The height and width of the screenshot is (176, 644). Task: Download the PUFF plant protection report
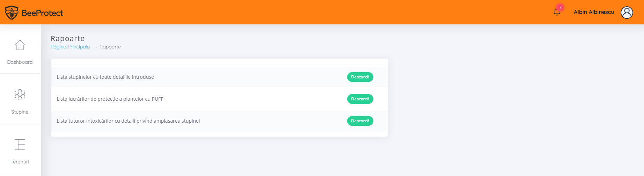pyautogui.click(x=360, y=99)
